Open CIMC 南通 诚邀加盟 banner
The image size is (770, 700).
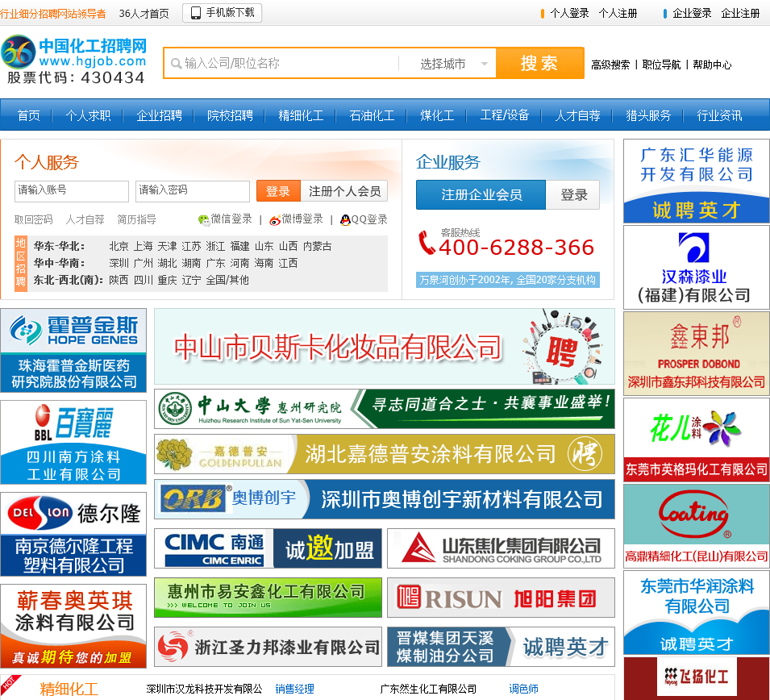(268, 548)
